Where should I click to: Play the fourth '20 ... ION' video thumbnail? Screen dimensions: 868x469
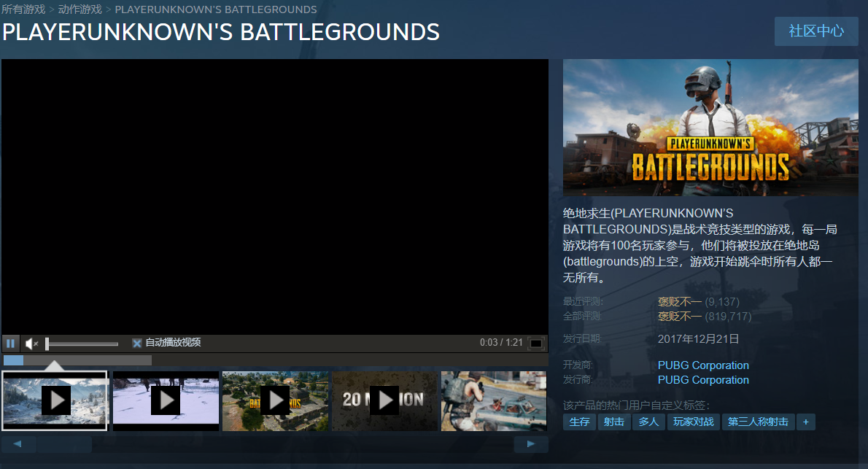(x=384, y=401)
